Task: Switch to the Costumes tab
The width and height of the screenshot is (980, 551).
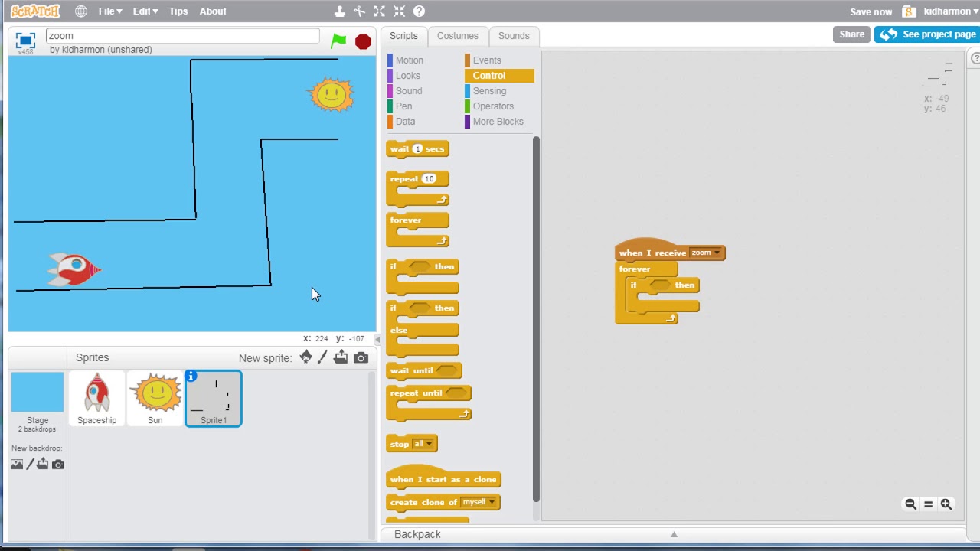Action: (x=458, y=36)
